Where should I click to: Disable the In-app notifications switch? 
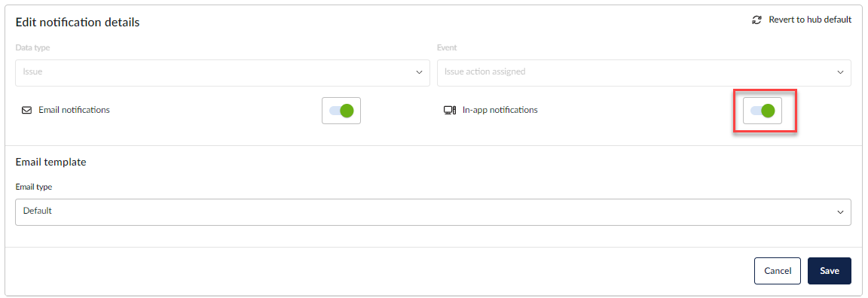point(763,111)
